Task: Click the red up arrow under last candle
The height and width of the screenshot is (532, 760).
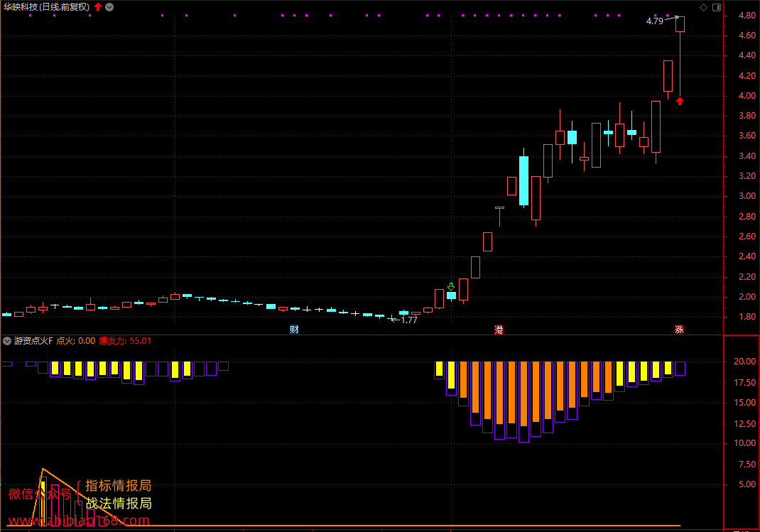Action: pyautogui.click(x=680, y=101)
